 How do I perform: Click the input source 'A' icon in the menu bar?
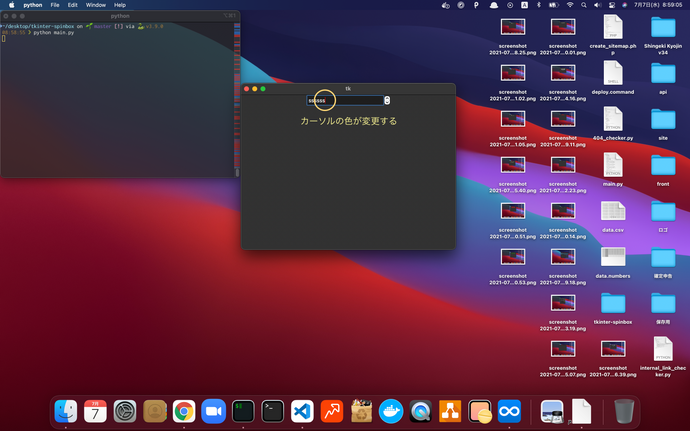click(525, 5)
